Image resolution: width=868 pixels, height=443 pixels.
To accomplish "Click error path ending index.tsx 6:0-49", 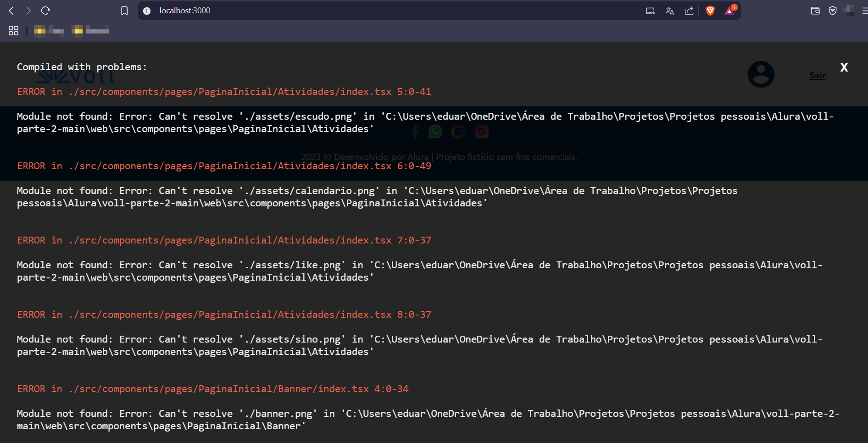I will pyautogui.click(x=224, y=166).
